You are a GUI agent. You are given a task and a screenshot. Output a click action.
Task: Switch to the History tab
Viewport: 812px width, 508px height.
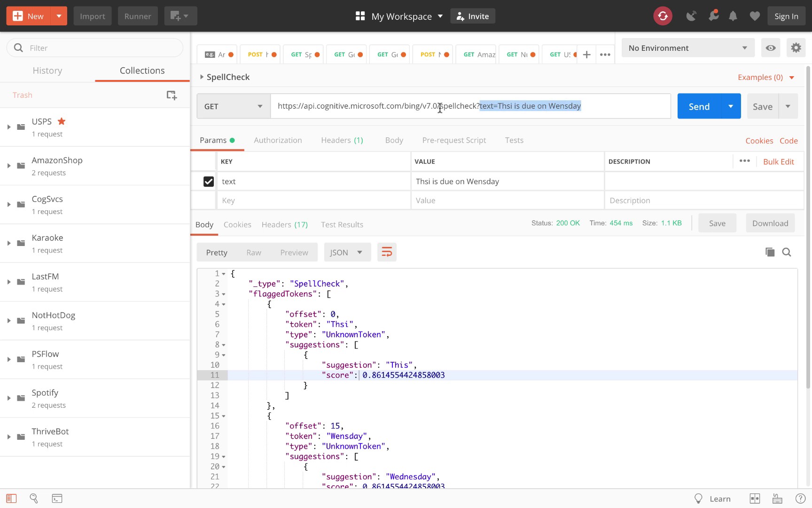pos(47,71)
